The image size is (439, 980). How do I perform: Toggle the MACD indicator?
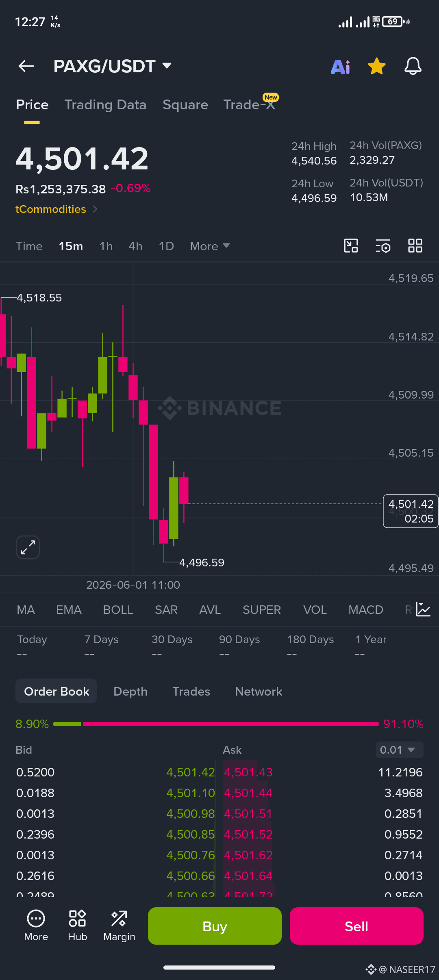(x=366, y=610)
